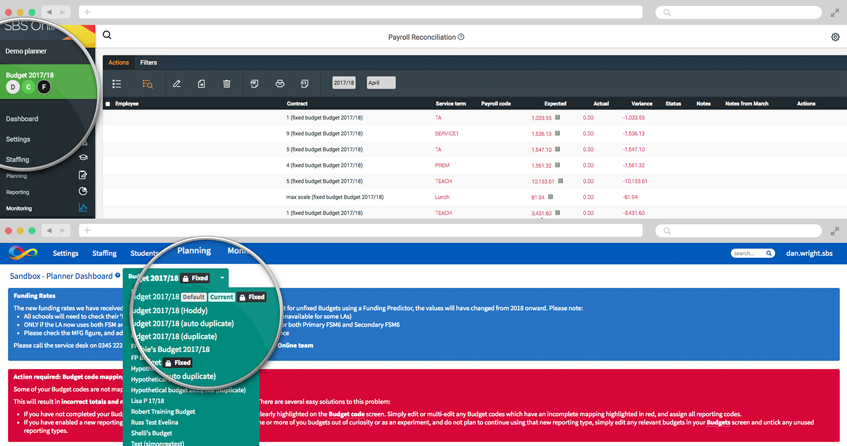Screen dimensions: 847x446
Task: Open the 2017/18 year dropdown in toolbar
Action: pyautogui.click(x=344, y=83)
